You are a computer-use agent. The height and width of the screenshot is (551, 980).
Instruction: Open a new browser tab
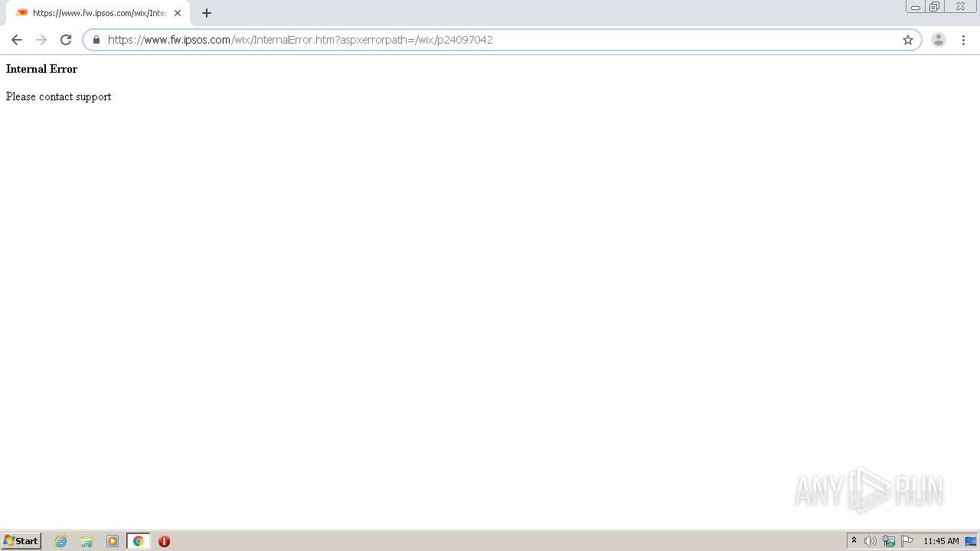[x=207, y=13]
